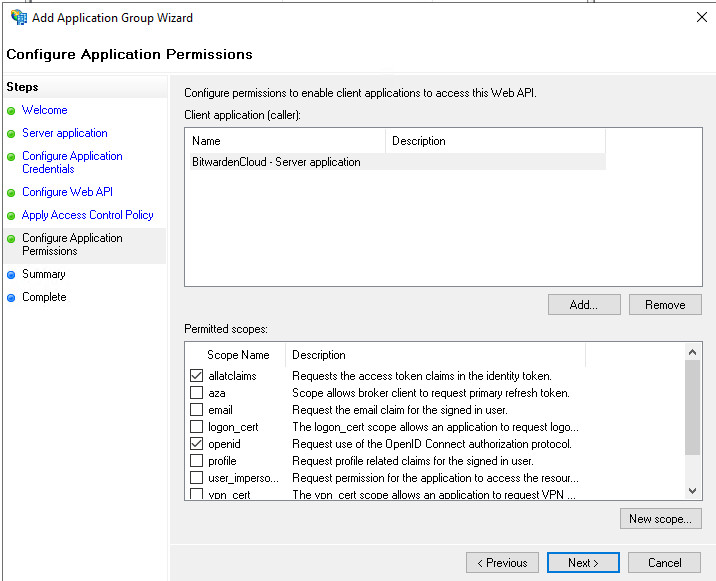Open Configure Application Credentials step
The height and width of the screenshot is (581, 716).
tap(72, 162)
